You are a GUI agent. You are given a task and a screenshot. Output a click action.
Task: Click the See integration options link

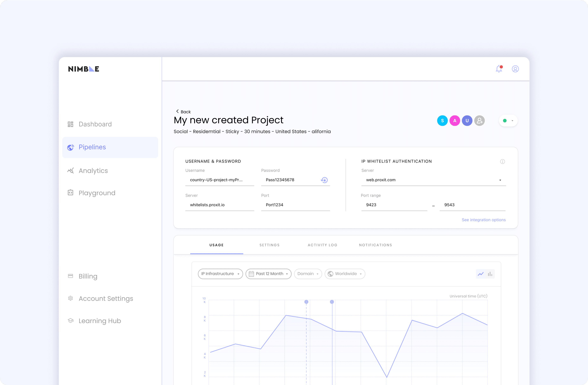[483, 220]
